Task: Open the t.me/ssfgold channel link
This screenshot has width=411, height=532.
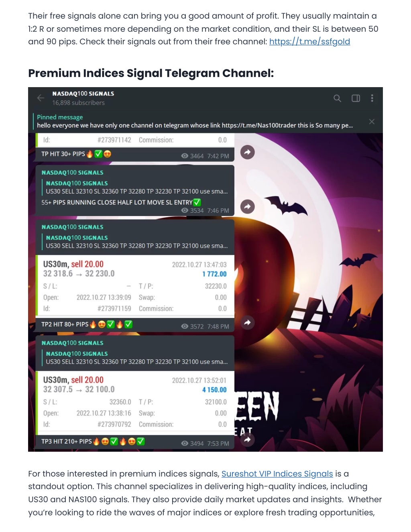Action: pos(309,42)
